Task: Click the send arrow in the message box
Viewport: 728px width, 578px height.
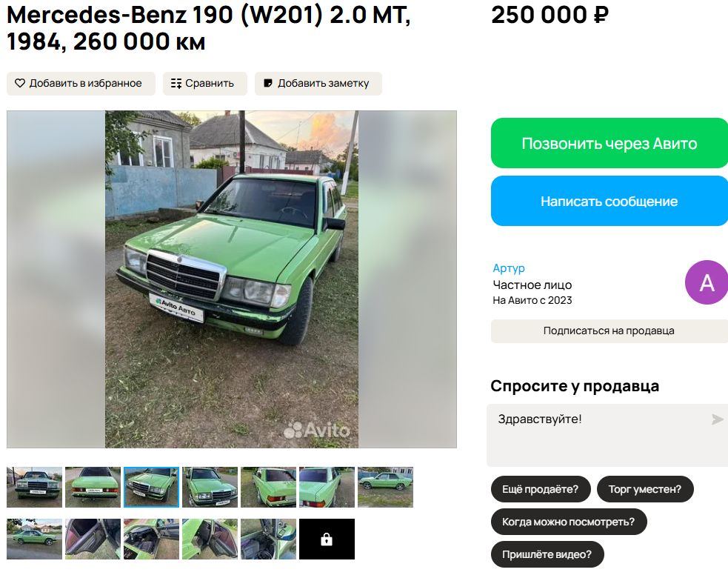Action: pos(717,419)
